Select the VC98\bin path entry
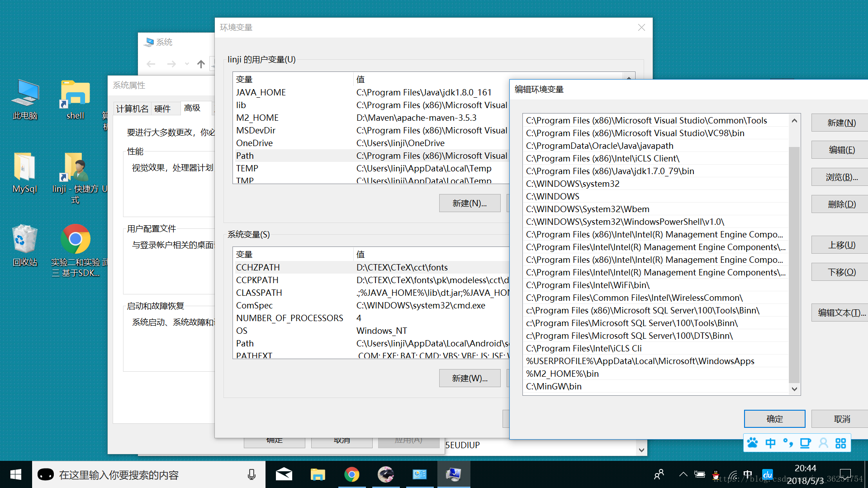 coord(655,133)
